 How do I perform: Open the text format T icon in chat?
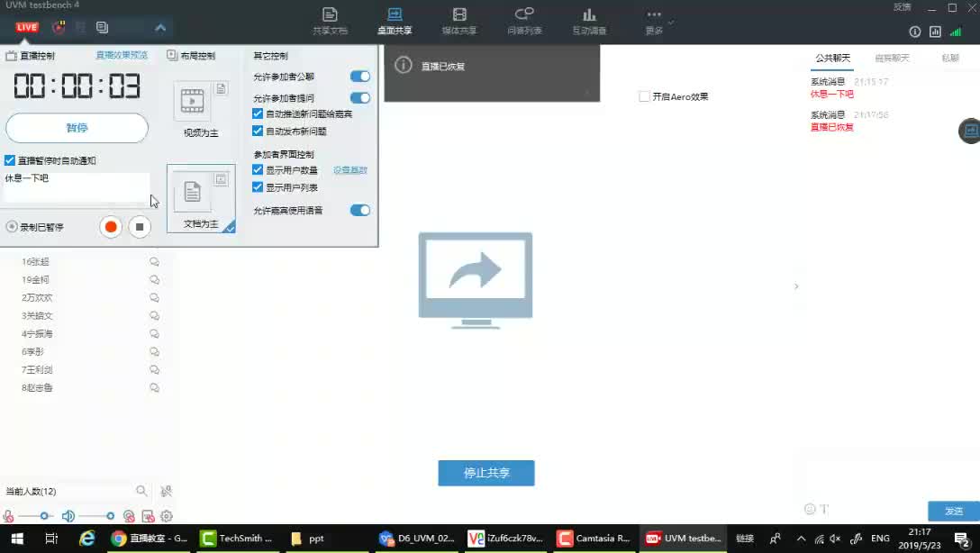824,509
